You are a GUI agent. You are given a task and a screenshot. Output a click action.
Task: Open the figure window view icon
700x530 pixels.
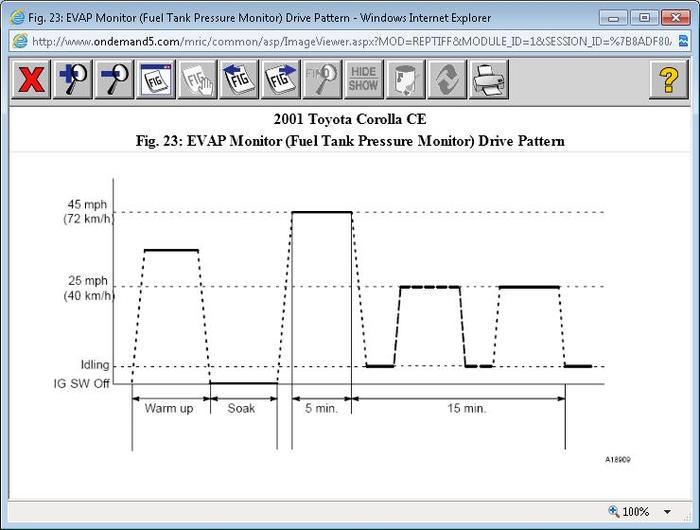point(156,79)
